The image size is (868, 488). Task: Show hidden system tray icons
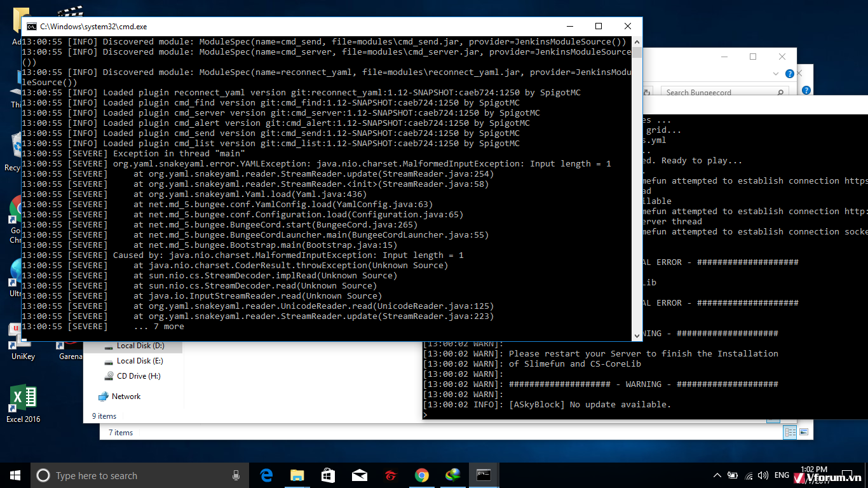717,475
